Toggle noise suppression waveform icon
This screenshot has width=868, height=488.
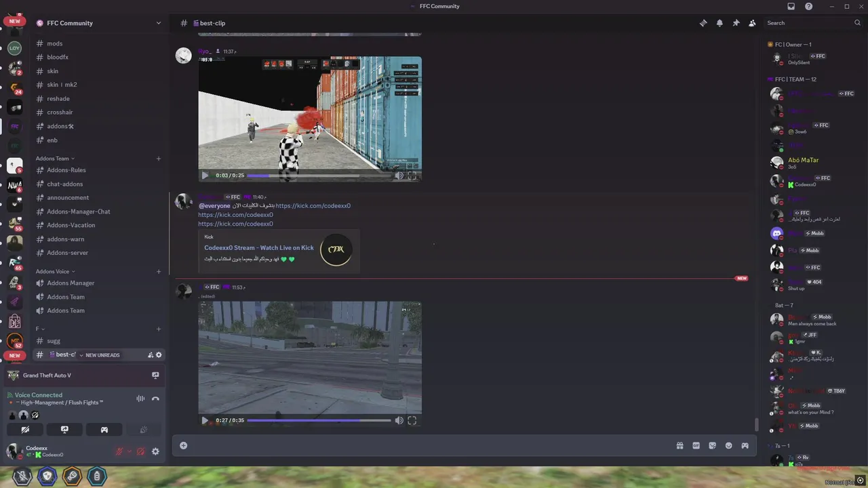click(x=140, y=399)
